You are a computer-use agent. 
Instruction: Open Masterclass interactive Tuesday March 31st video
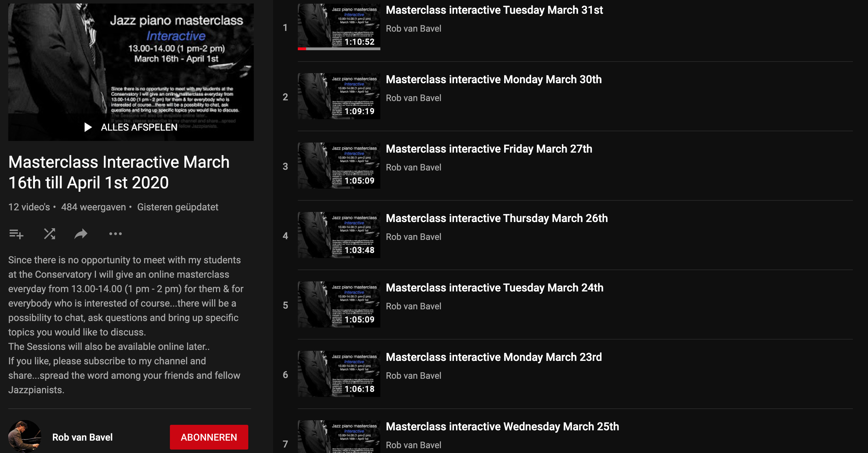(x=494, y=10)
